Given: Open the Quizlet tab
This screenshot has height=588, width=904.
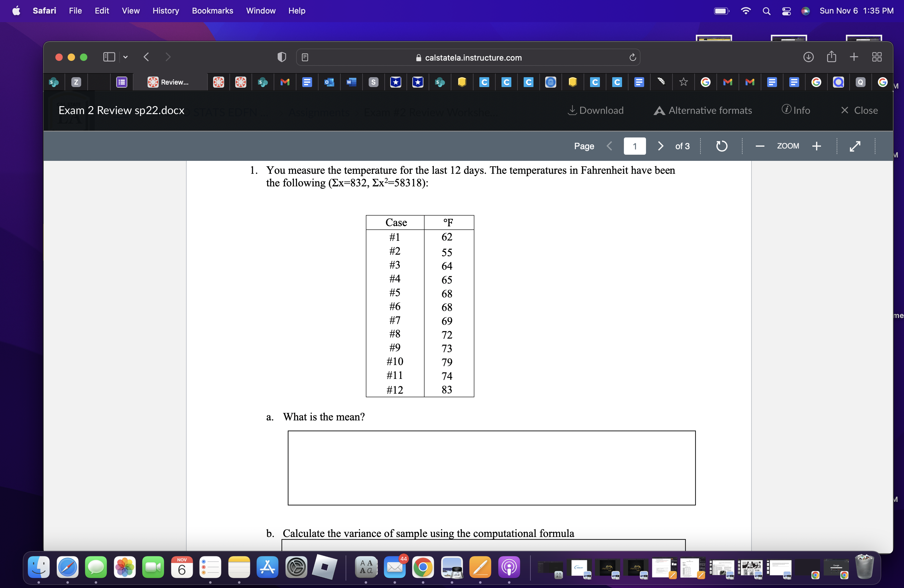Looking at the screenshot, I should tap(860, 82).
